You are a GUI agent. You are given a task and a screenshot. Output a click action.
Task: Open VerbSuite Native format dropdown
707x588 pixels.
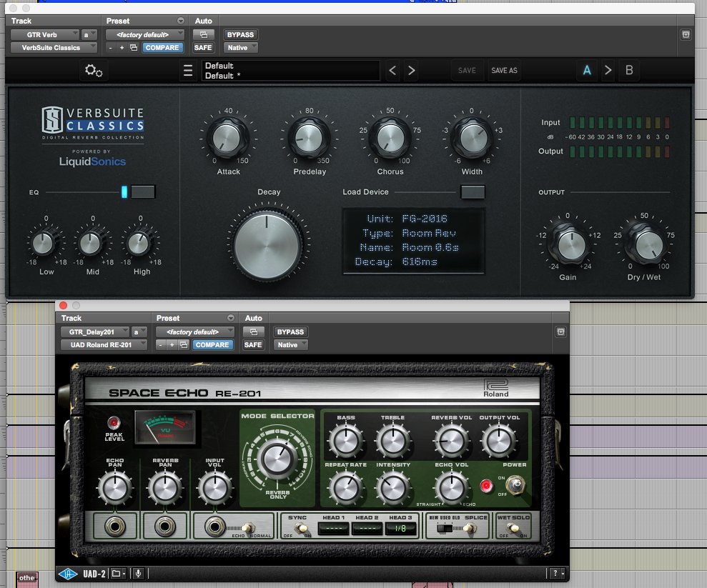(241, 47)
